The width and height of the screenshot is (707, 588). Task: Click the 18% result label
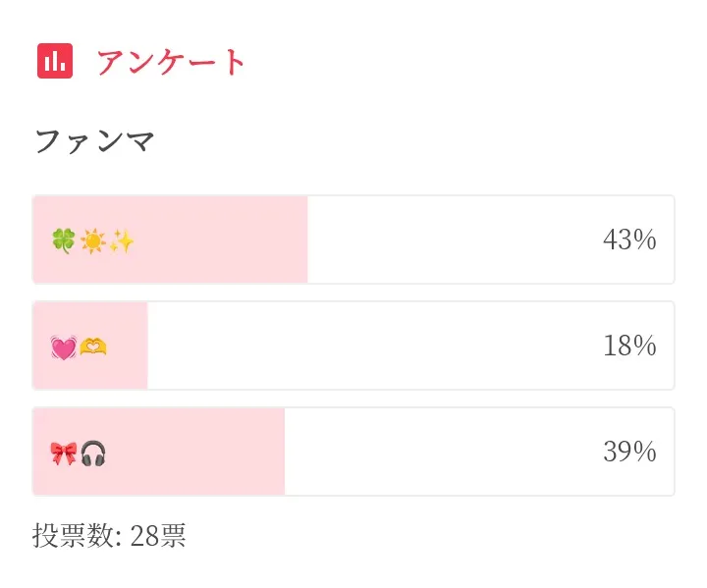(x=629, y=347)
